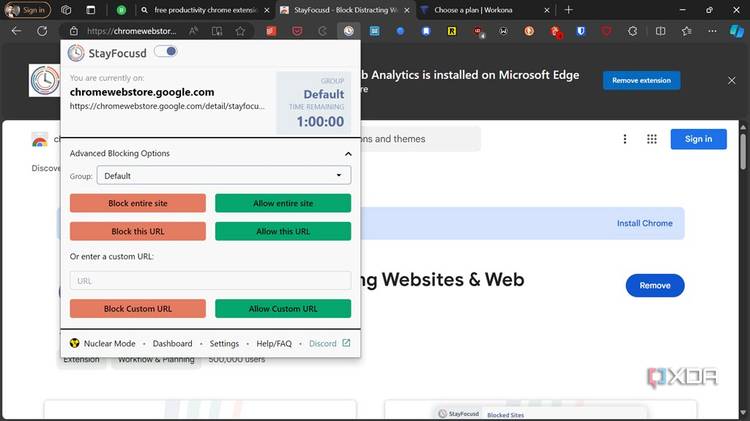Toggle the StayFocusd enable switch
Screen dimensions: 750x421
pos(166,52)
